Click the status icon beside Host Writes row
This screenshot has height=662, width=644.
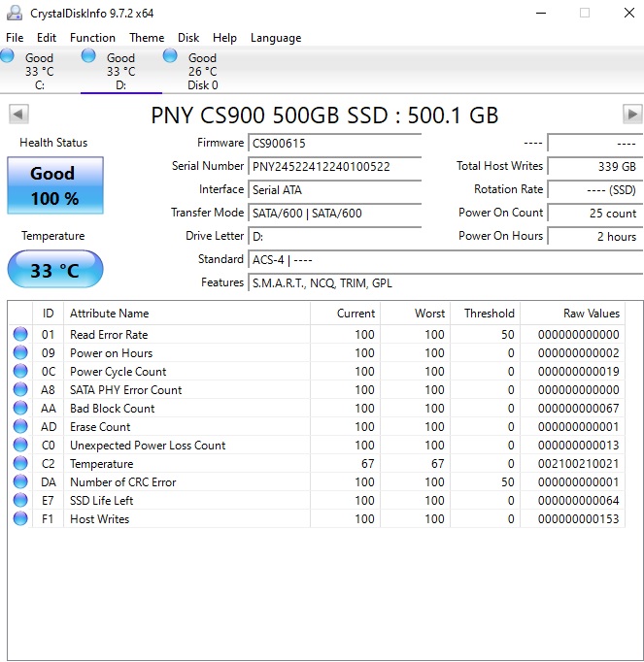coord(20,519)
